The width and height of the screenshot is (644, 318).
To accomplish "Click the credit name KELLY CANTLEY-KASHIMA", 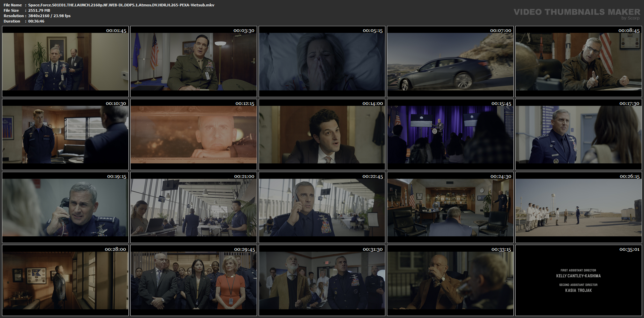I will pyautogui.click(x=578, y=276).
